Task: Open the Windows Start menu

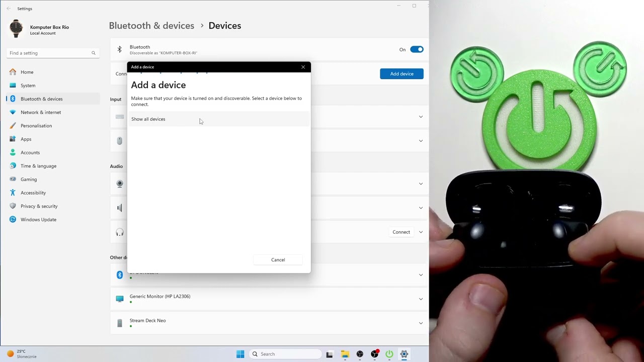Action: click(240, 354)
